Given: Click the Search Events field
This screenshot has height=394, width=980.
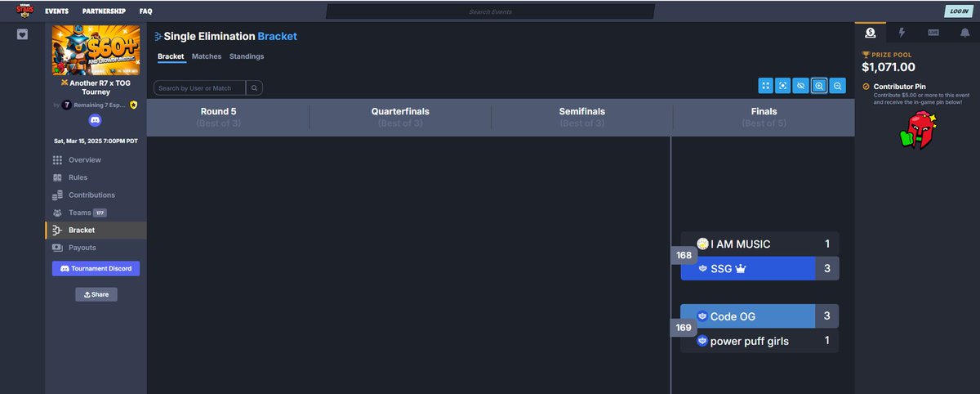Looking at the screenshot, I should pos(490,11).
